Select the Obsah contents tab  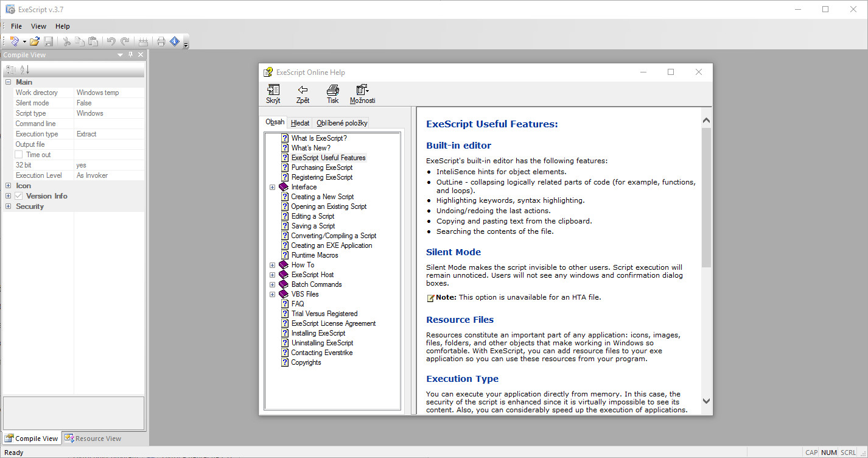(x=275, y=122)
